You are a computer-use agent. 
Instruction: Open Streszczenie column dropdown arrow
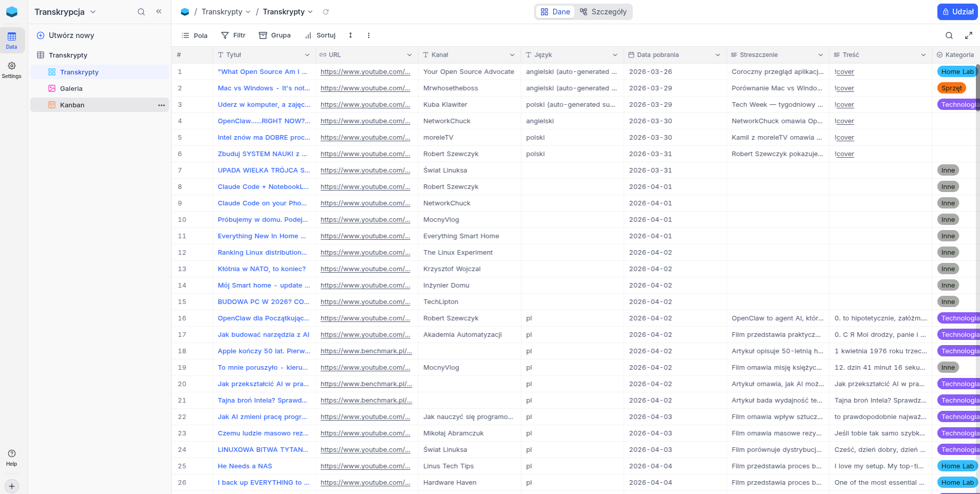820,55
